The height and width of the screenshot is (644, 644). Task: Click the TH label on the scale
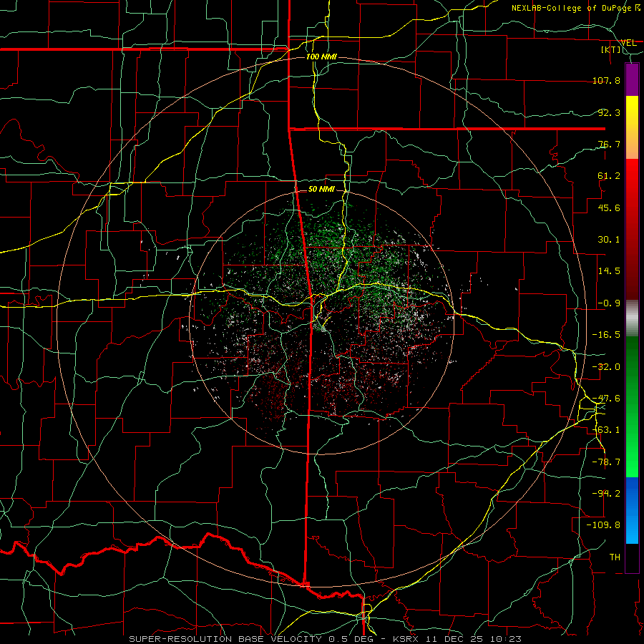coord(615,557)
